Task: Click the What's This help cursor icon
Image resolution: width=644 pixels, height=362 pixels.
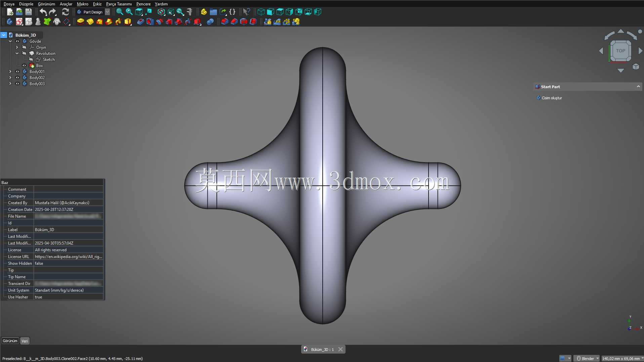Action: point(246,12)
